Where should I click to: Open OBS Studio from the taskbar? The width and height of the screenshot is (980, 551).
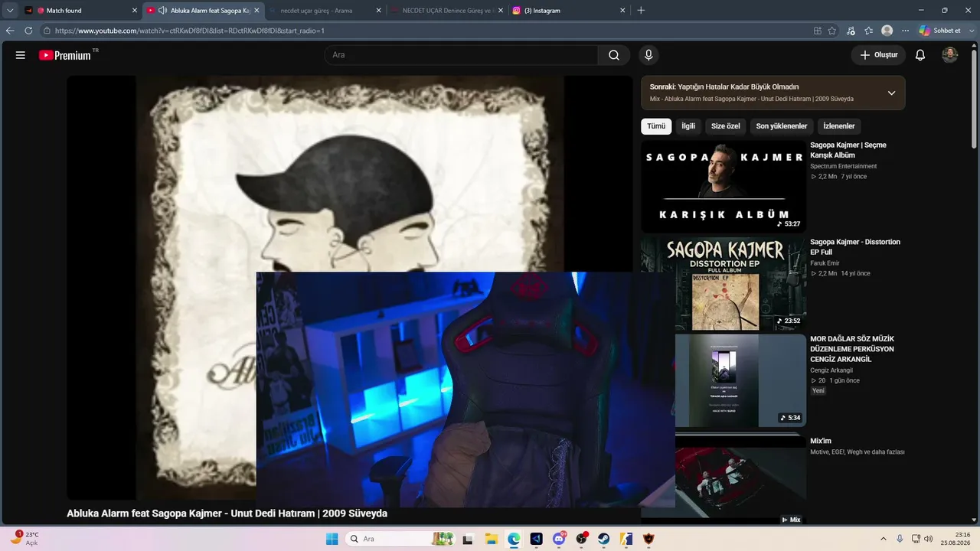(x=582, y=539)
